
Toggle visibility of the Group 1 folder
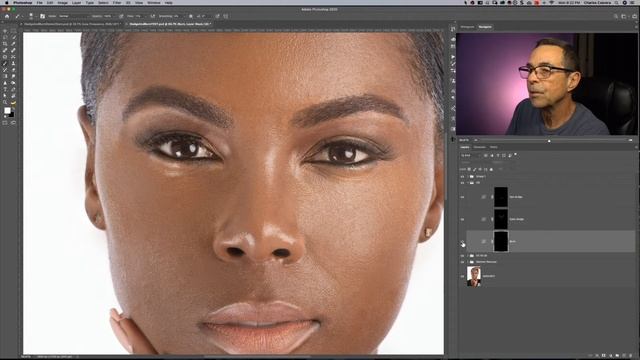click(x=462, y=176)
